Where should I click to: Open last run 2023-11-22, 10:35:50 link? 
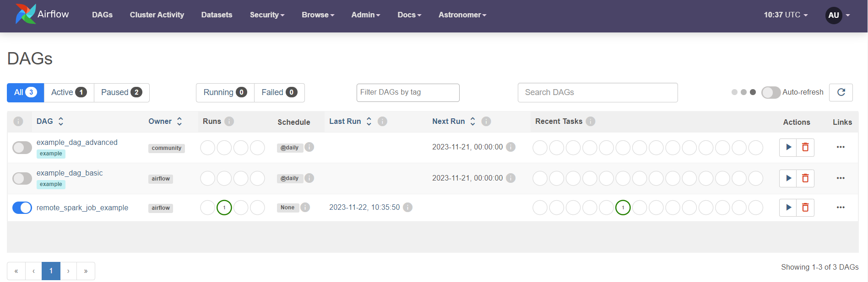pos(364,207)
